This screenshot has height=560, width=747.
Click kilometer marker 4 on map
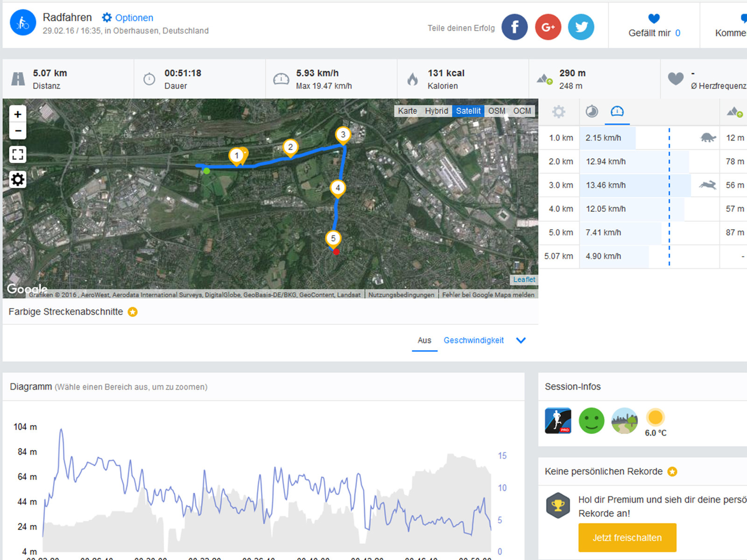coord(338,189)
